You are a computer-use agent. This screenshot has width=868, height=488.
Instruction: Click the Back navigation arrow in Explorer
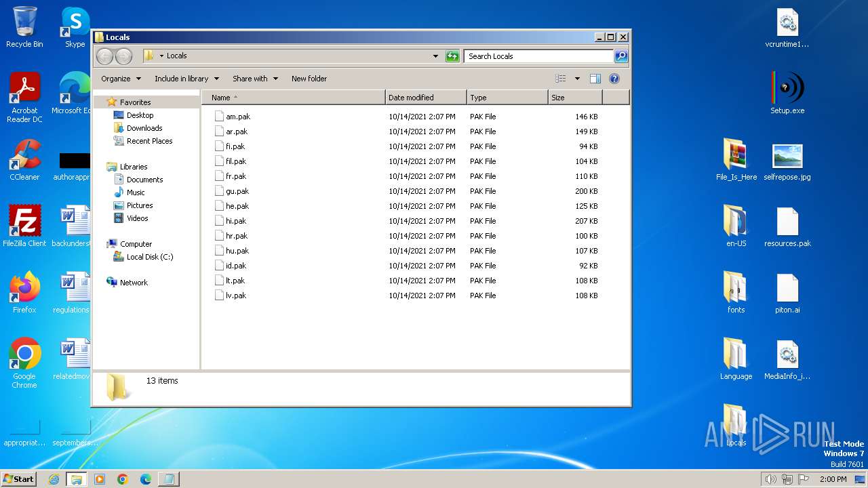pyautogui.click(x=104, y=56)
